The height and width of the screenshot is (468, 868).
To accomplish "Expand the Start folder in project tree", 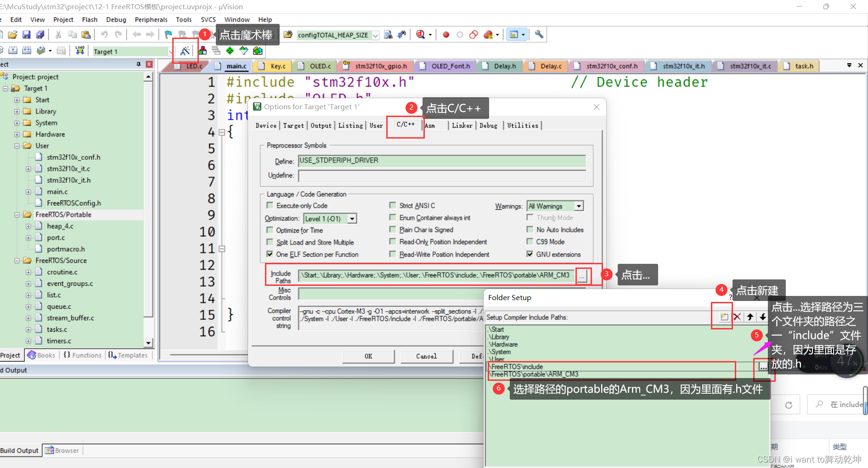I will click(x=17, y=100).
